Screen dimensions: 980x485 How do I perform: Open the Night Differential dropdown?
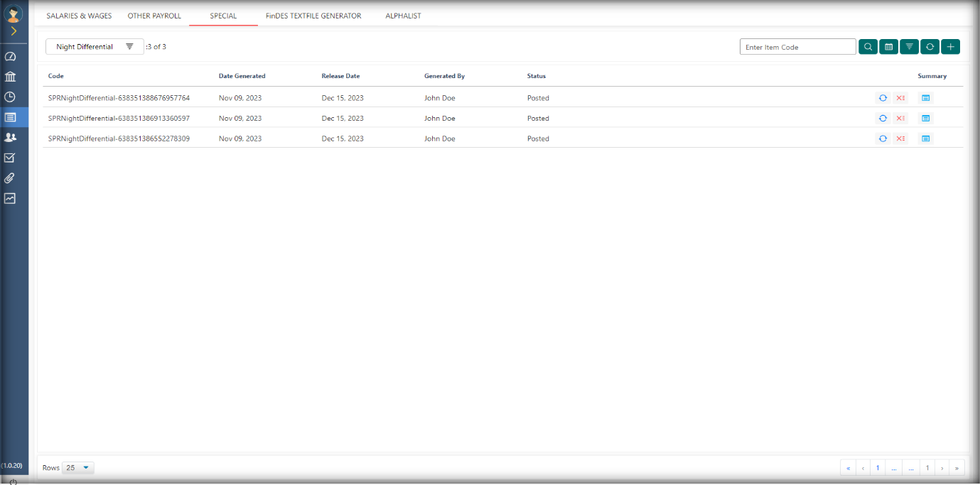95,47
